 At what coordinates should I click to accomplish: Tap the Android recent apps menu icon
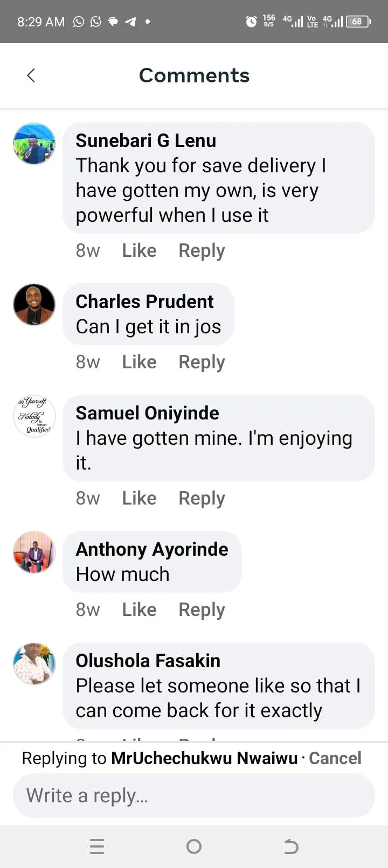click(x=97, y=846)
